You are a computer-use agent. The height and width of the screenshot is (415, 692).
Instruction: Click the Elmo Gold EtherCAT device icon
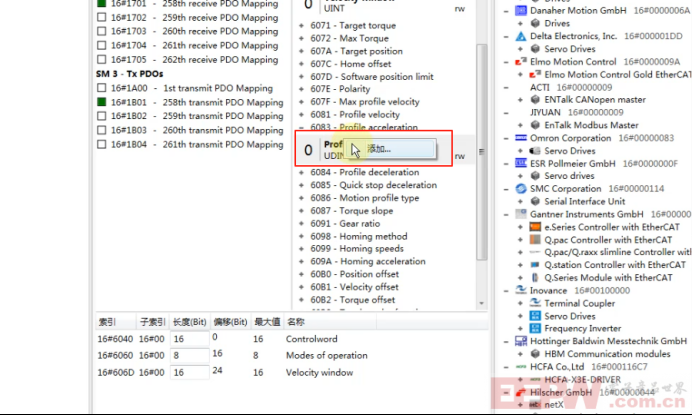[x=535, y=75]
